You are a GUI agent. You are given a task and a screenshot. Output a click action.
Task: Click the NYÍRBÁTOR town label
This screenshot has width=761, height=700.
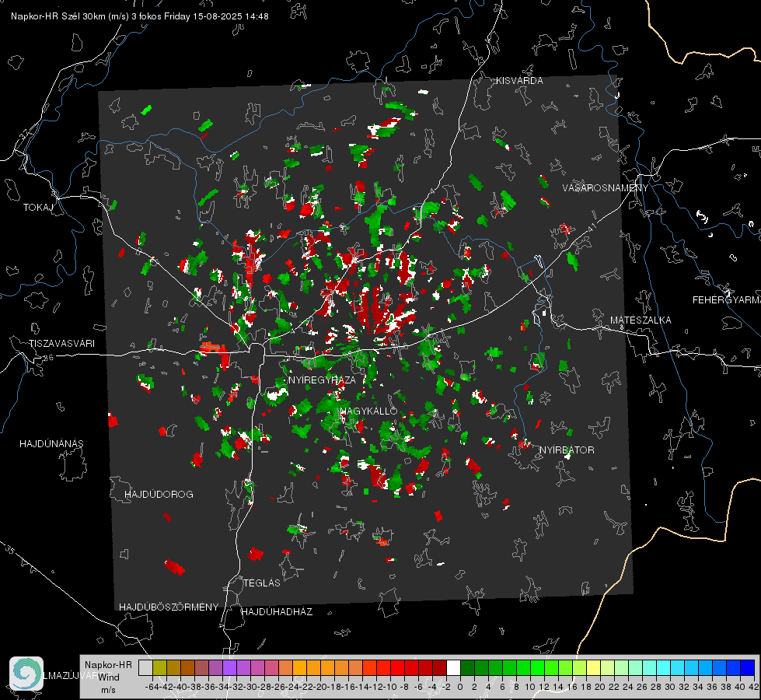click(567, 450)
